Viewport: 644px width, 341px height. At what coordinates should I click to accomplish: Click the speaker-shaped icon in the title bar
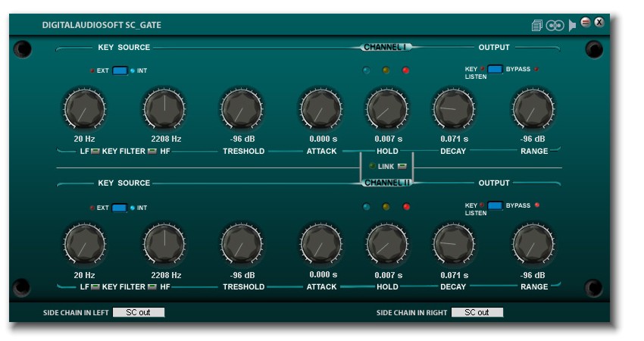572,26
